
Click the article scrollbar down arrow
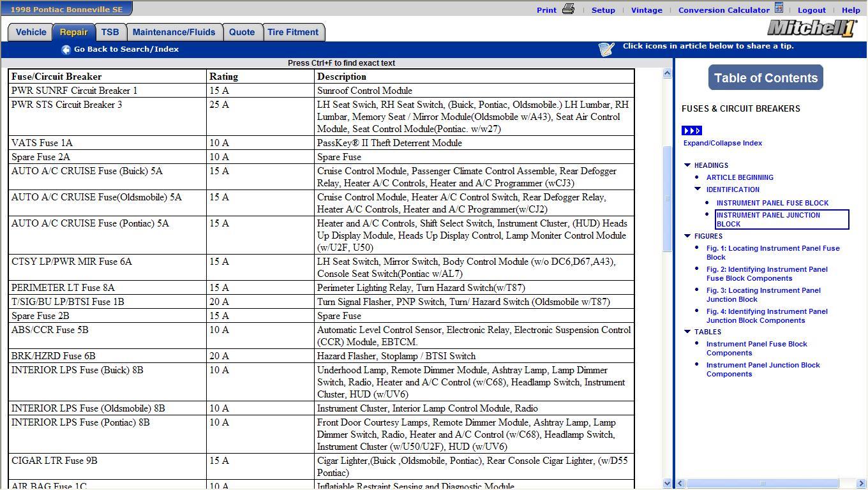click(x=667, y=484)
